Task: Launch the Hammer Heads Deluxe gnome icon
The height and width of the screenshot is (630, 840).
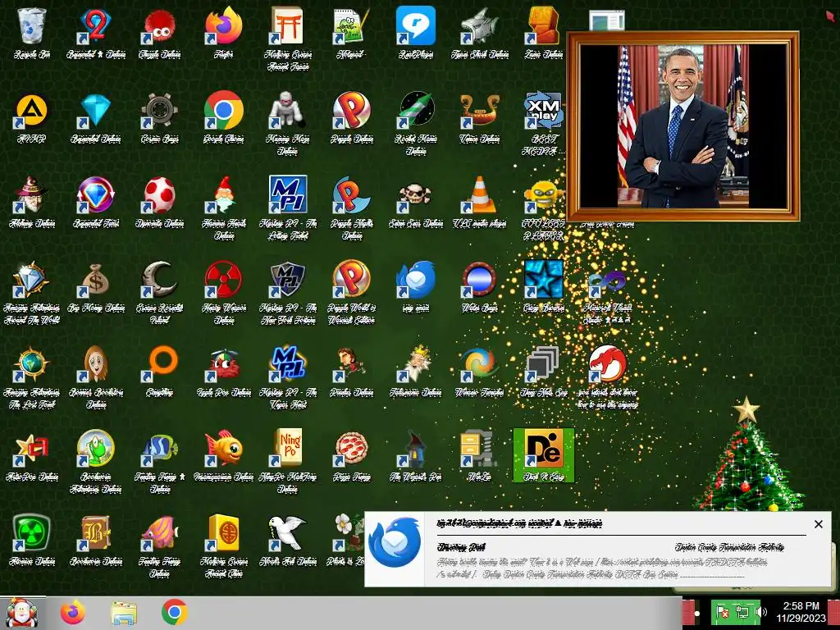Action: 223,195
